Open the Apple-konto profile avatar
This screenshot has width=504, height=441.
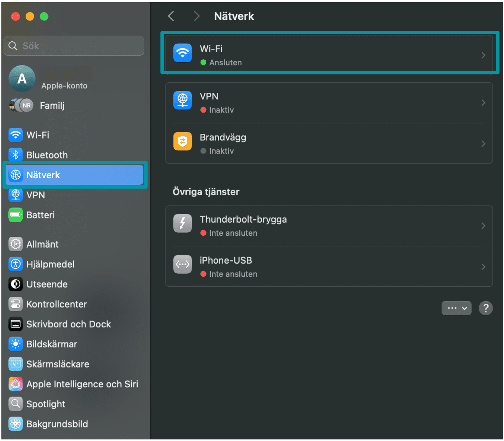(22, 79)
